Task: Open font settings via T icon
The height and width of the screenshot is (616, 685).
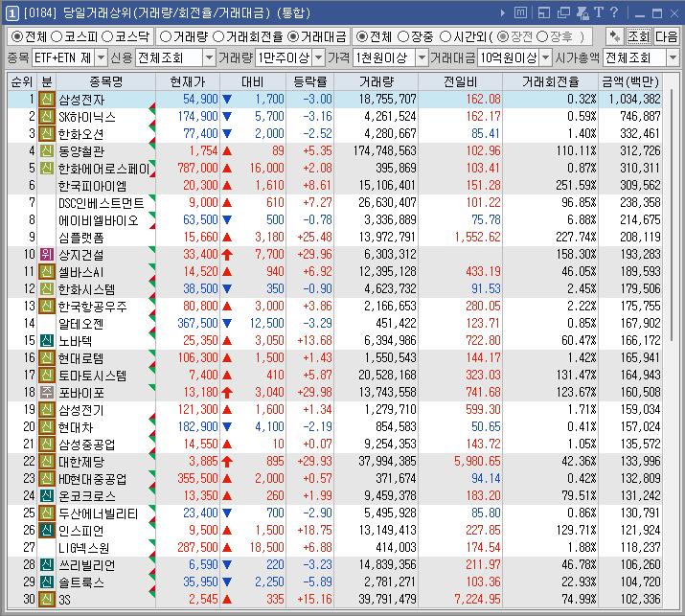Action: point(599,12)
